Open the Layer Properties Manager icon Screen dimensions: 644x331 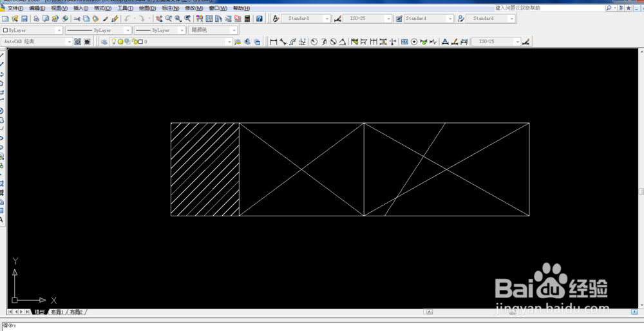click(104, 41)
